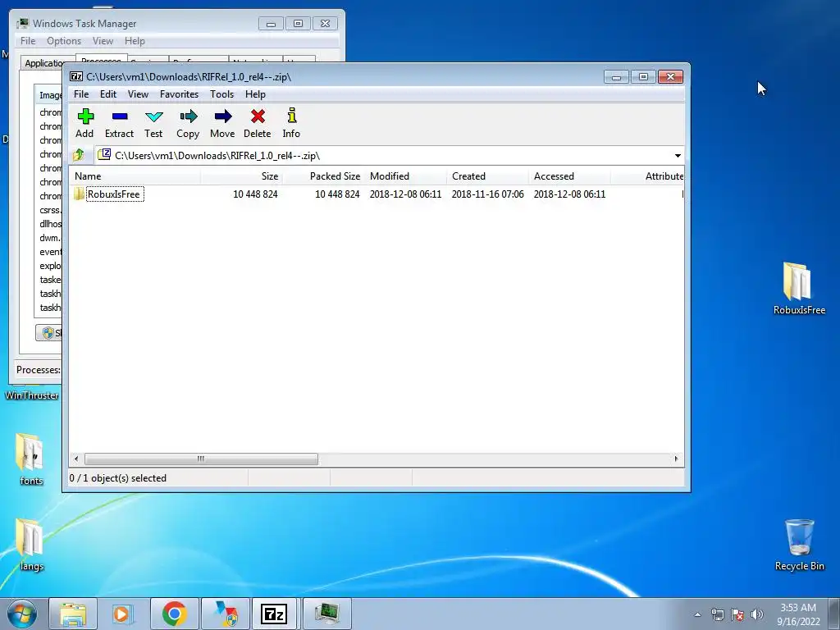The height and width of the screenshot is (630, 840).
Task: Open the 7-Zip View menu
Action: coord(138,94)
